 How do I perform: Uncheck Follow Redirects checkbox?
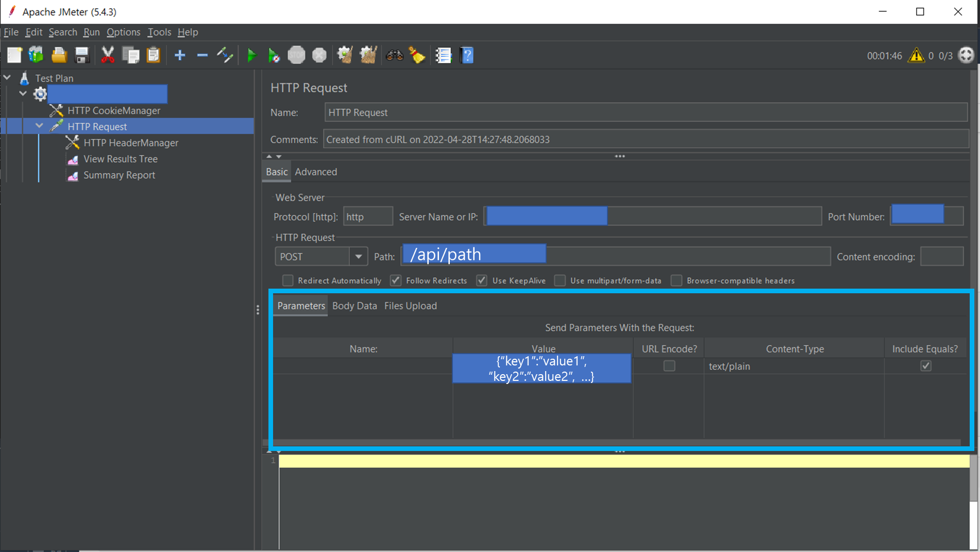tap(396, 280)
